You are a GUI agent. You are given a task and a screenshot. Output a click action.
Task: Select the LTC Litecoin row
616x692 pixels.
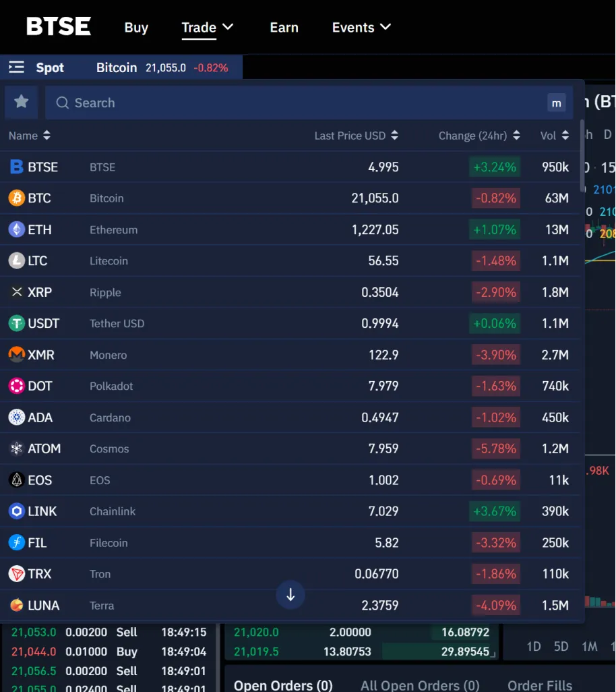pos(290,261)
